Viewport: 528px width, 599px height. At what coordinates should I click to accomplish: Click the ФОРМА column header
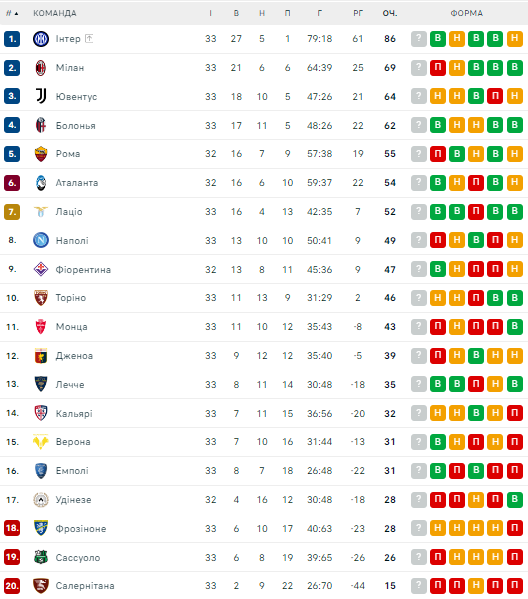tap(466, 13)
